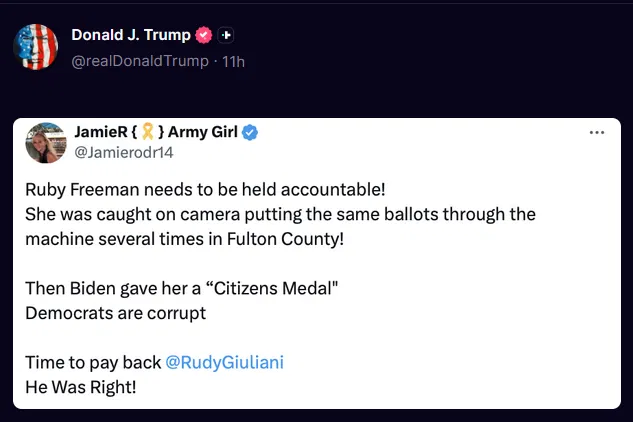Open the Donald J. Trump display name

click(x=131, y=35)
